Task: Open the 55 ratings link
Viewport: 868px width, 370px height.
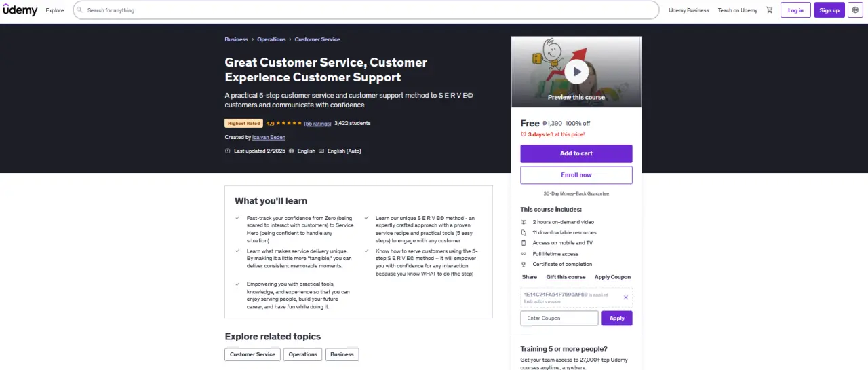Action: 317,124
